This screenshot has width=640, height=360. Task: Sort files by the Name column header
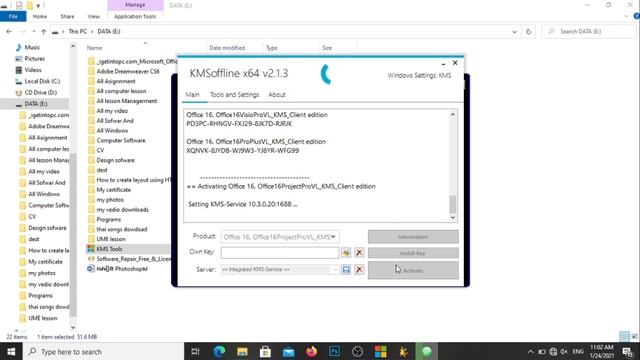(x=94, y=48)
